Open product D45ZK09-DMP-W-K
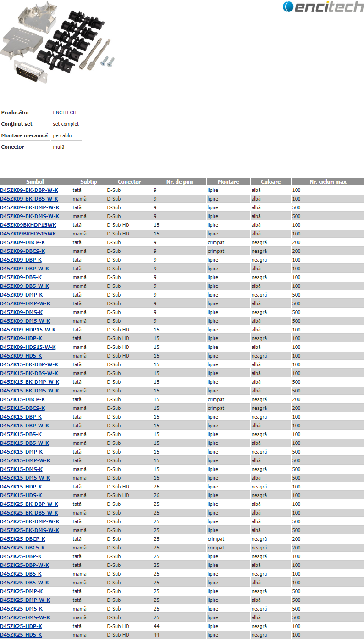This screenshot has width=364, height=639. 25,303
